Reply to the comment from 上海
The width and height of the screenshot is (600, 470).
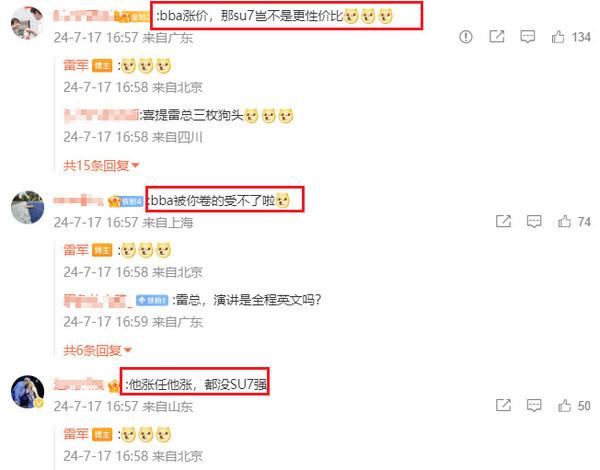tap(534, 221)
